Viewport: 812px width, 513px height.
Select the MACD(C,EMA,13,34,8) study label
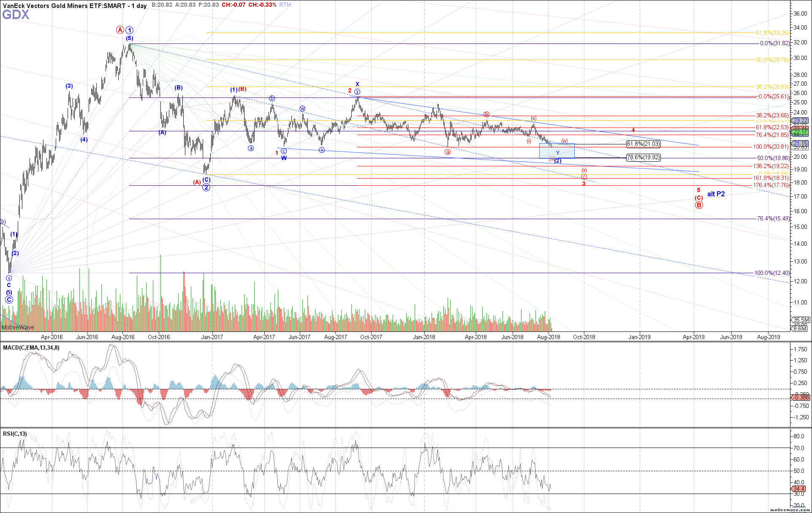[31, 347]
